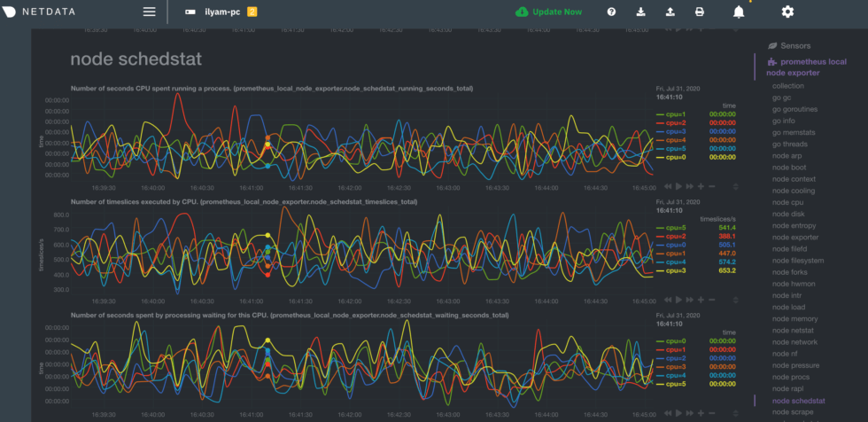Viewport: 868px width, 422px height.
Task: Click the export snapshot download icon
Action: tap(641, 12)
